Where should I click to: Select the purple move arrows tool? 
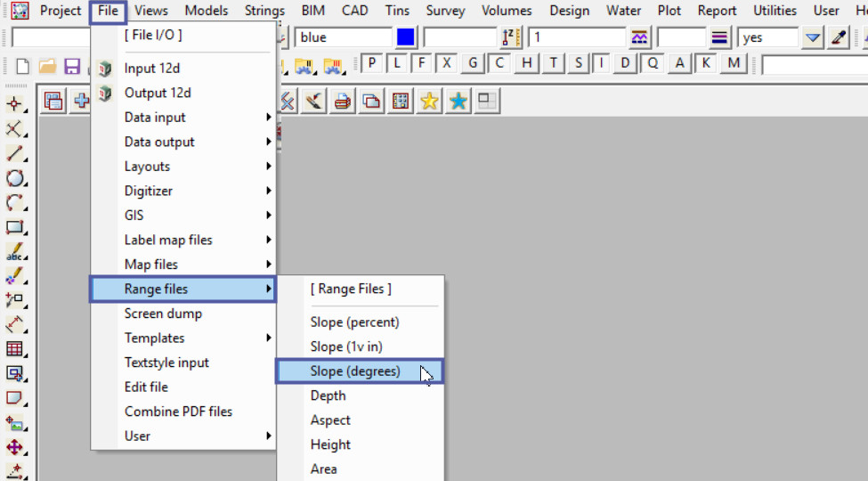(x=15, y=447)
